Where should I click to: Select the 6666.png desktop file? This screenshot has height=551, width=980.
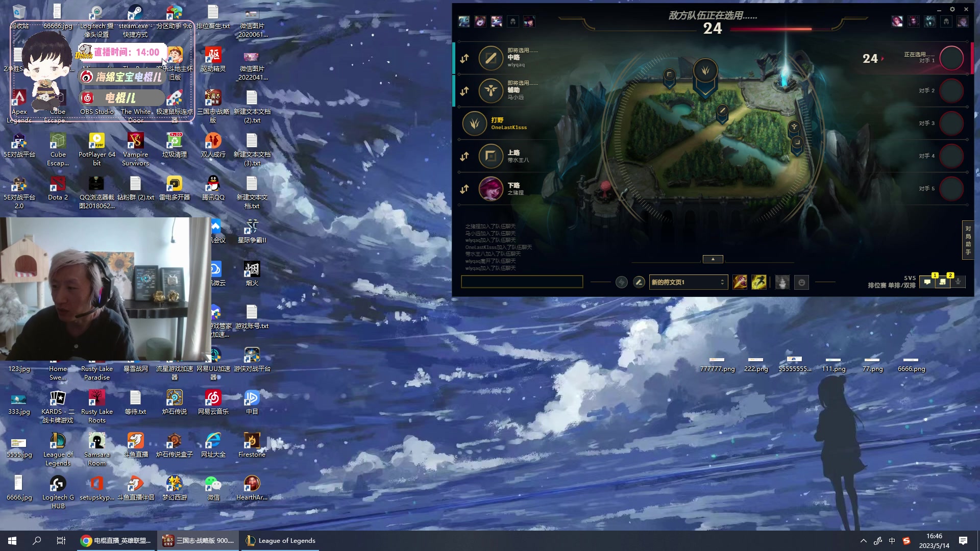point(911,365)
